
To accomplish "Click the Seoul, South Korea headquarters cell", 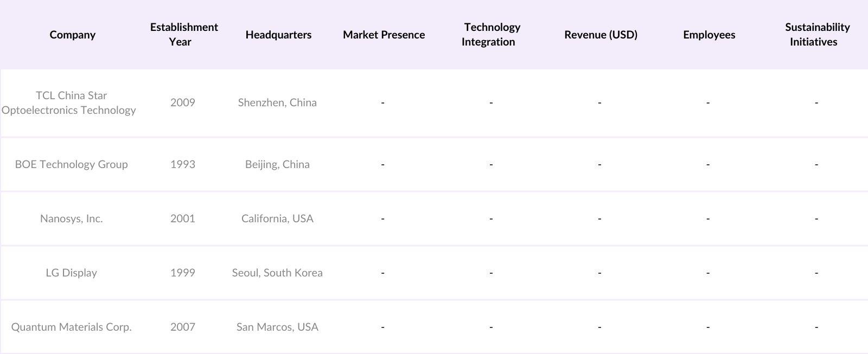I will coord(277,273).
